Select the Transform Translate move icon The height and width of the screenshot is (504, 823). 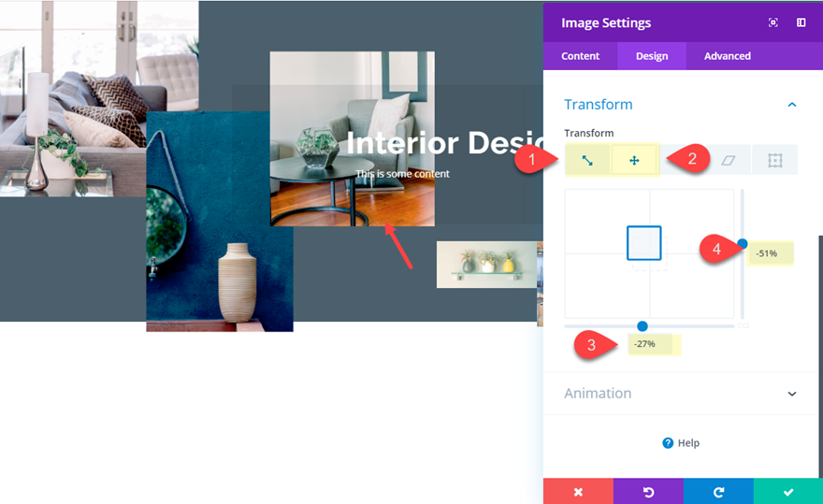(x=634, y=160)
